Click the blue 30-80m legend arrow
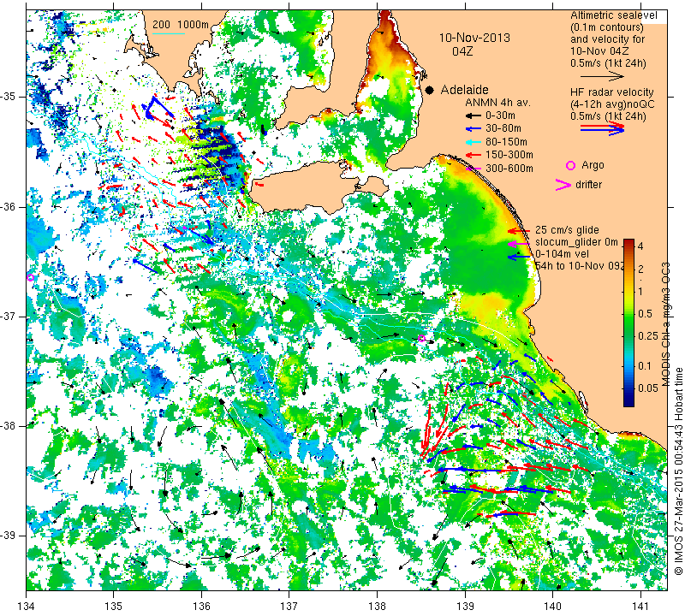 click(x=473, y=129)
